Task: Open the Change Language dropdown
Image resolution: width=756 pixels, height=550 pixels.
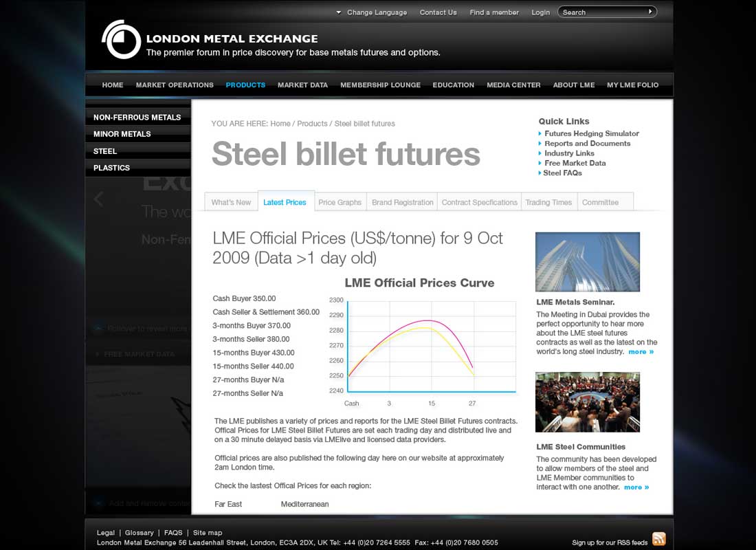Action: (372, 12)
